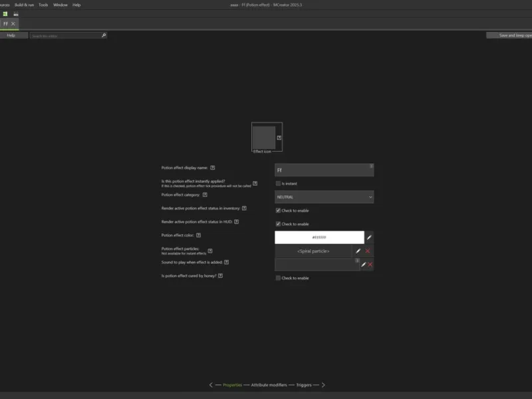
Task: Switch to the Properties page
Action: pos(232,385)
